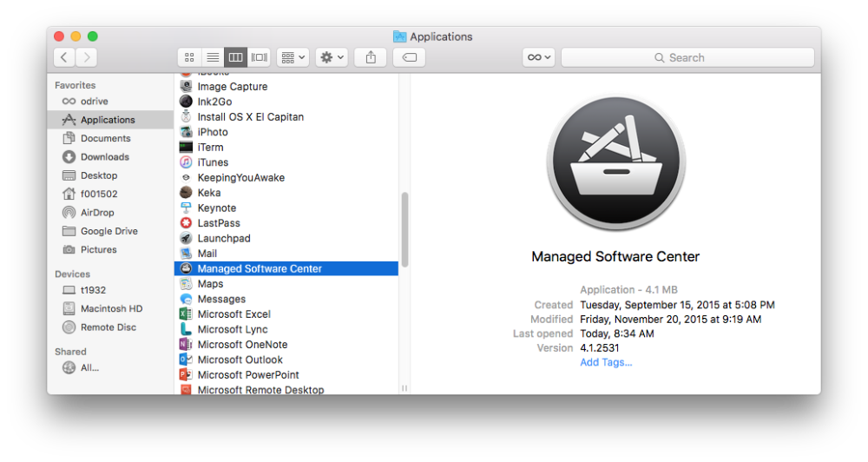Image resolution: width=868 pixels, height=462 pixels.
Task: Open the item arrangement dropdown
Action: pyautogui.click(x=293, y=57)
